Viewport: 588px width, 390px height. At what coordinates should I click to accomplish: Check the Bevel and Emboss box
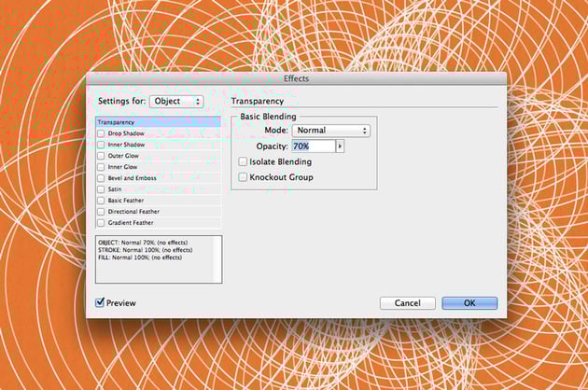[101, 178]
